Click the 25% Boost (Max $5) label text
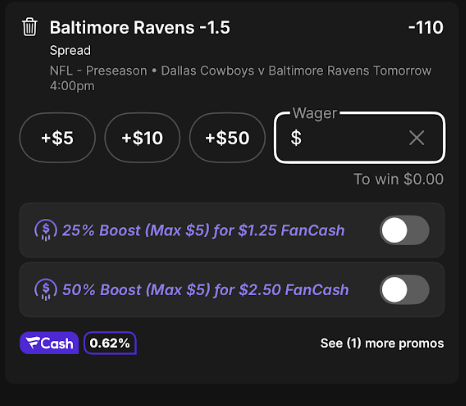 (x=136, y=230)
